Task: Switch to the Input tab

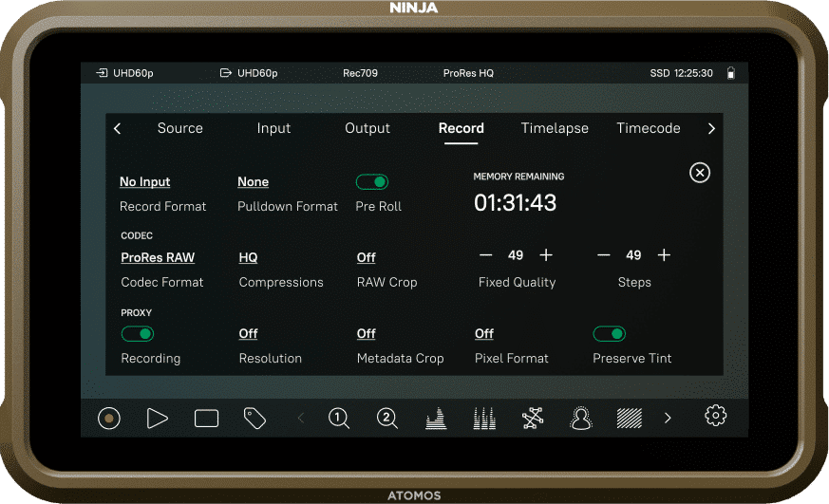Action: tap(273, 128)
